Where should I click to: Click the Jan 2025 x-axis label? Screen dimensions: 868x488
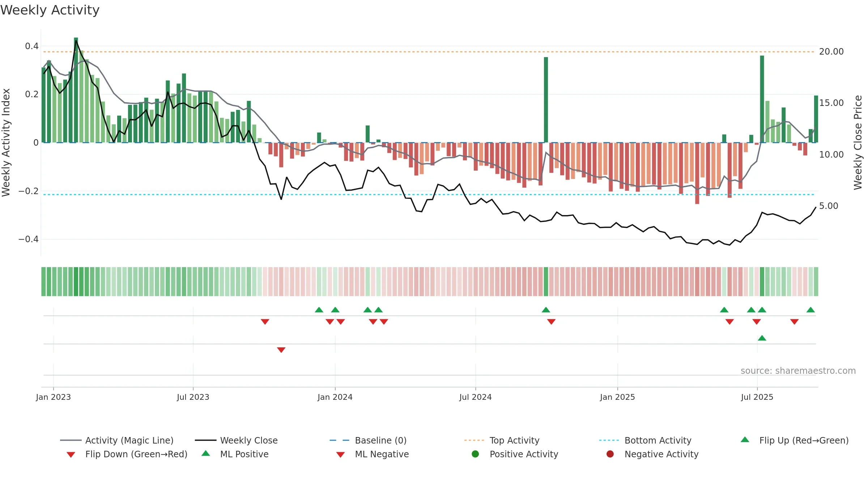tap(618, 397)
